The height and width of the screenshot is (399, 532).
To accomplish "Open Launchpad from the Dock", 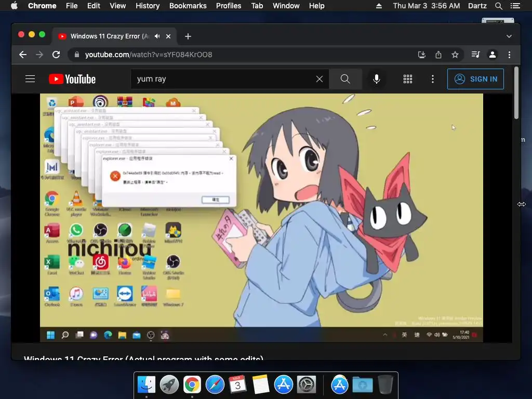I will [x=169, y=385].
